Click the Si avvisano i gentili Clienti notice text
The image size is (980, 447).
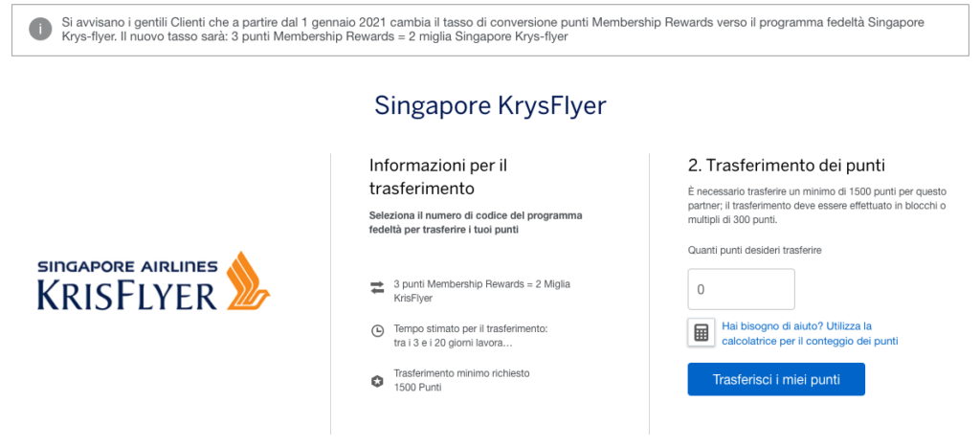click(x=493, y=30)
